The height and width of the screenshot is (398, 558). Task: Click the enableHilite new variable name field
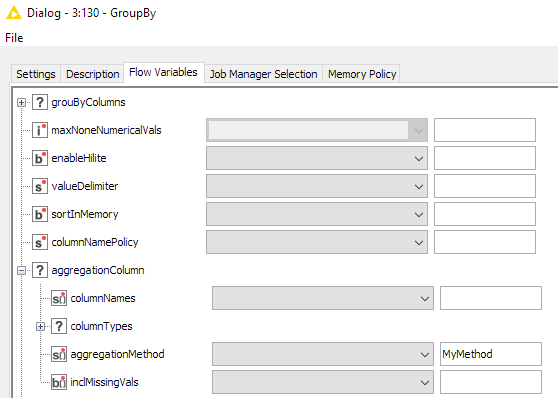coord(485,158)
